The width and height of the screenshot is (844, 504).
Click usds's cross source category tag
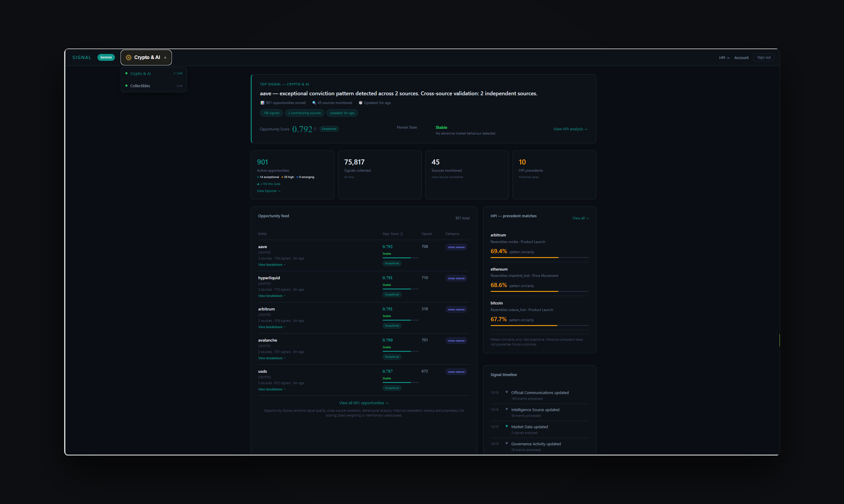456,372
